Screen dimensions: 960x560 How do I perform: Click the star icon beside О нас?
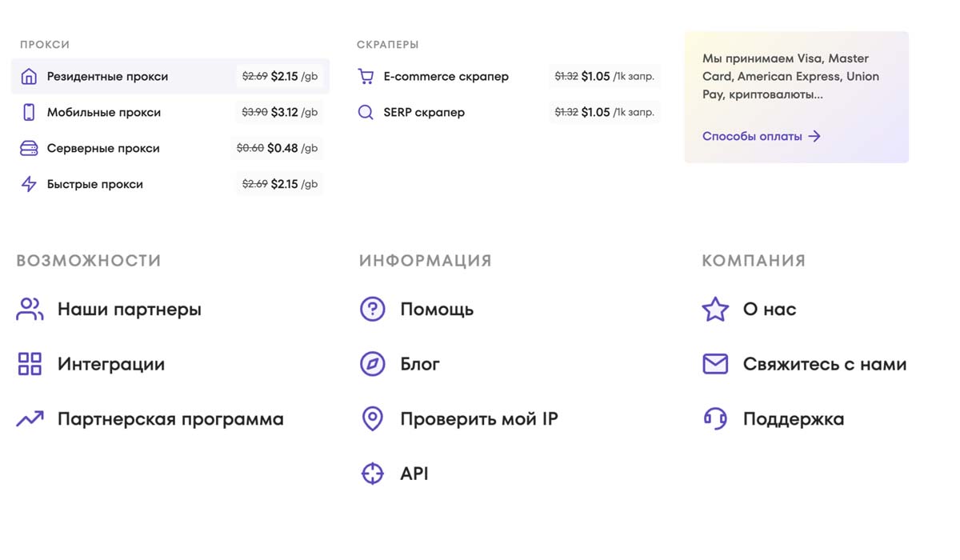point(715,310)
